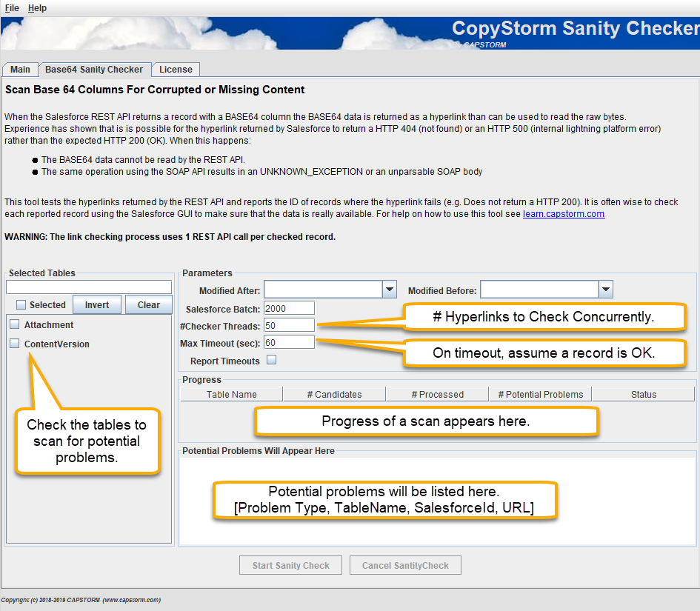Switch to the Main tab

click(20, 70)
